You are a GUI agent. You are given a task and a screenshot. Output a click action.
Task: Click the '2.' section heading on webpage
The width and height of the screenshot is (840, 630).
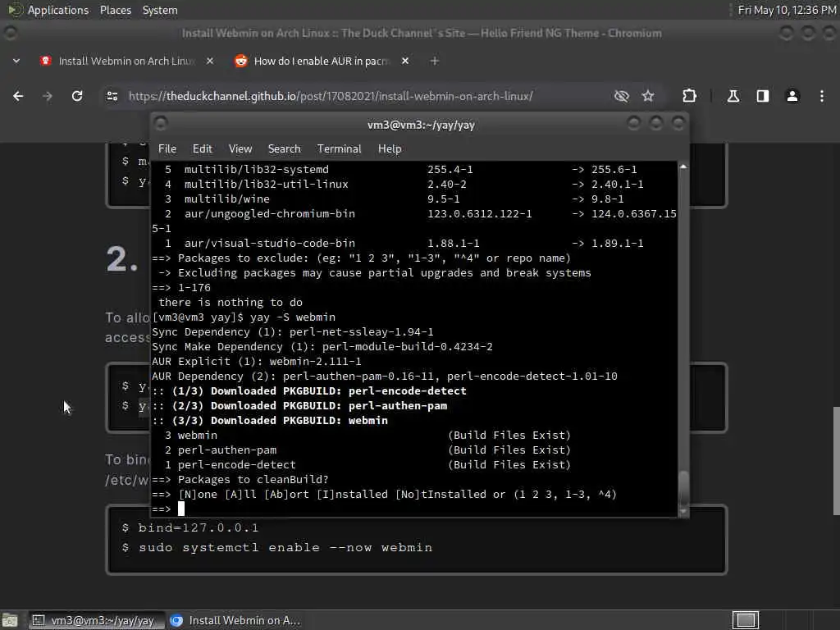tap(122, 260)
